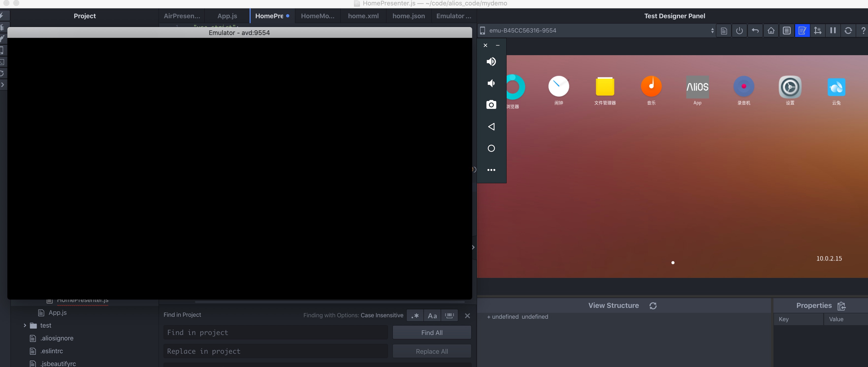This screenshot has height=367, width=868.
Task: Toggle the blue highlighted edit-script icon
Action: click(802, 31)
